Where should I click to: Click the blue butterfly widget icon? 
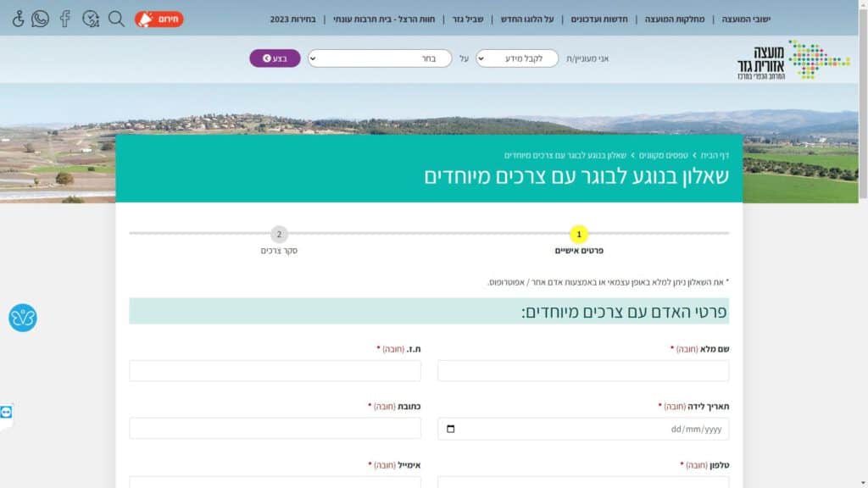tap(23, 318)
